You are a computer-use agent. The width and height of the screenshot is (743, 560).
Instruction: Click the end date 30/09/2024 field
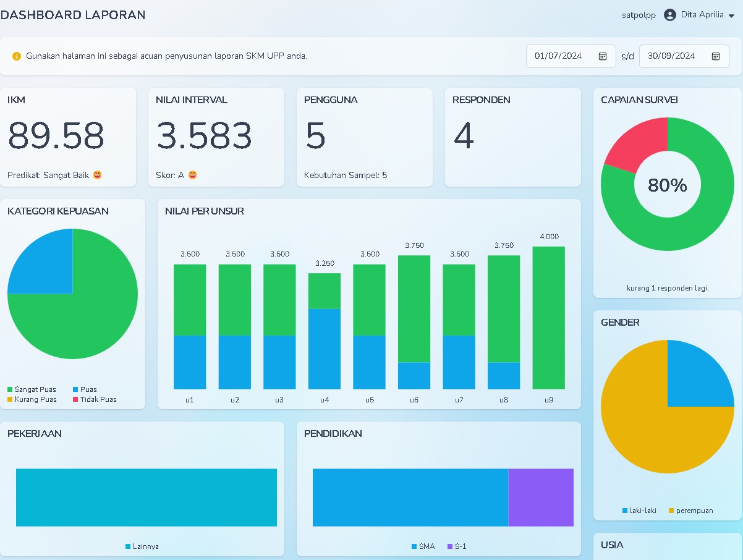click(x=671, y=56)
